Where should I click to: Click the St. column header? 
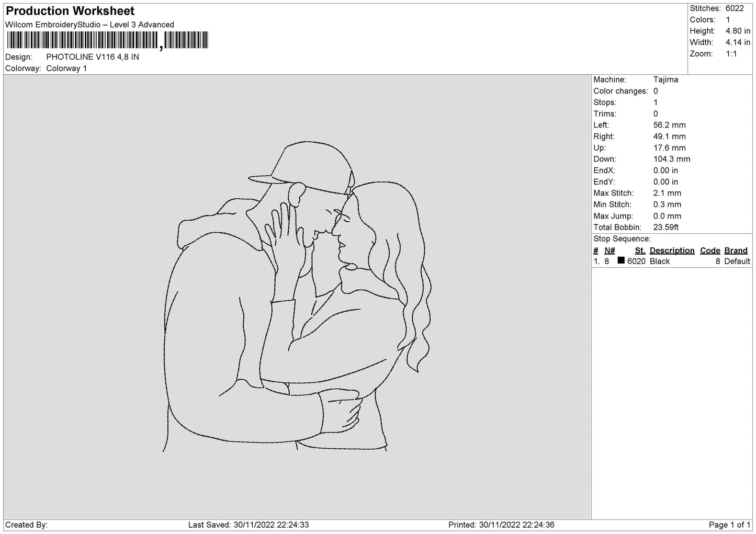(x=640, y=251)
